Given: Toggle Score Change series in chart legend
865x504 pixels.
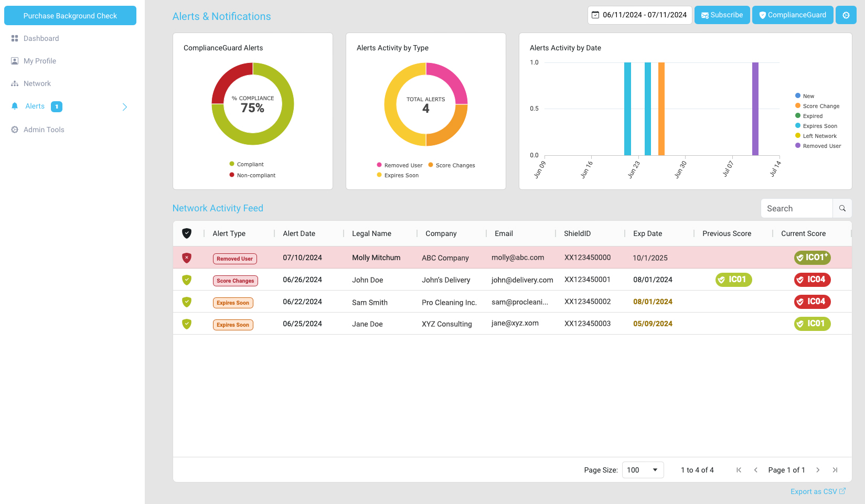Looking at the screenshot, I should pyautogui.click(x=817, y=106).
